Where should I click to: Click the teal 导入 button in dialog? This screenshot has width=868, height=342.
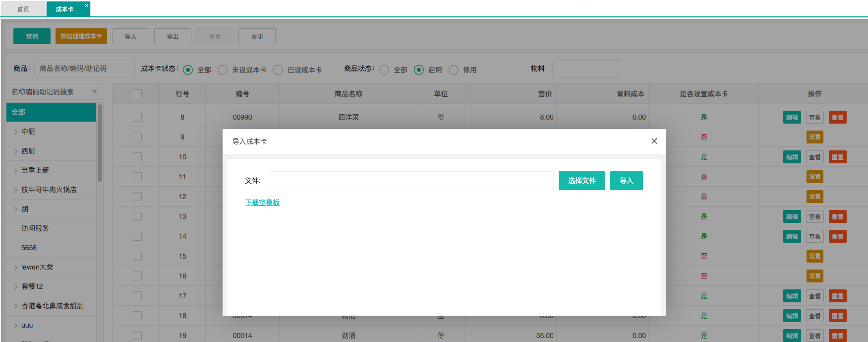626,181
